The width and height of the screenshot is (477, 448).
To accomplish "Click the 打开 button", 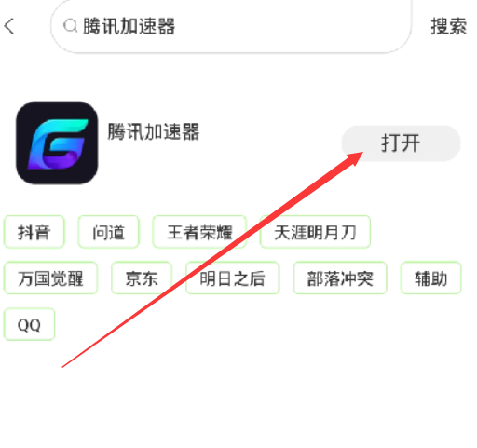I will pyautogui.click(x=401, y=143).
